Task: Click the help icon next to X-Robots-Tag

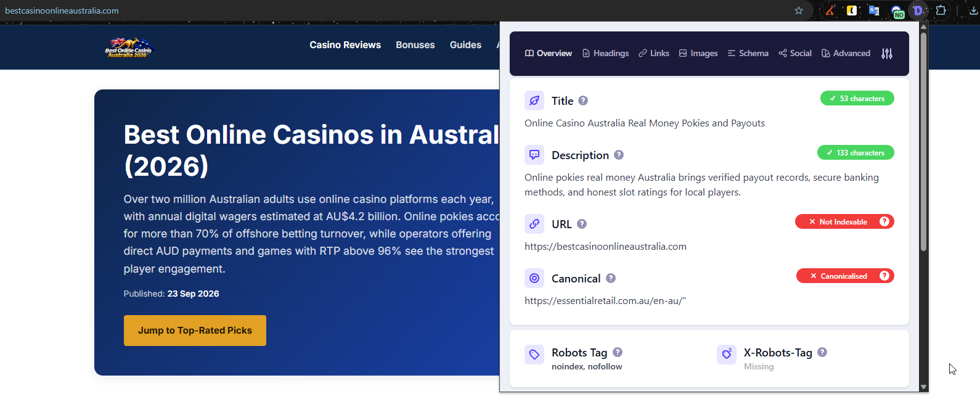Action: click(x=822, y=352)
